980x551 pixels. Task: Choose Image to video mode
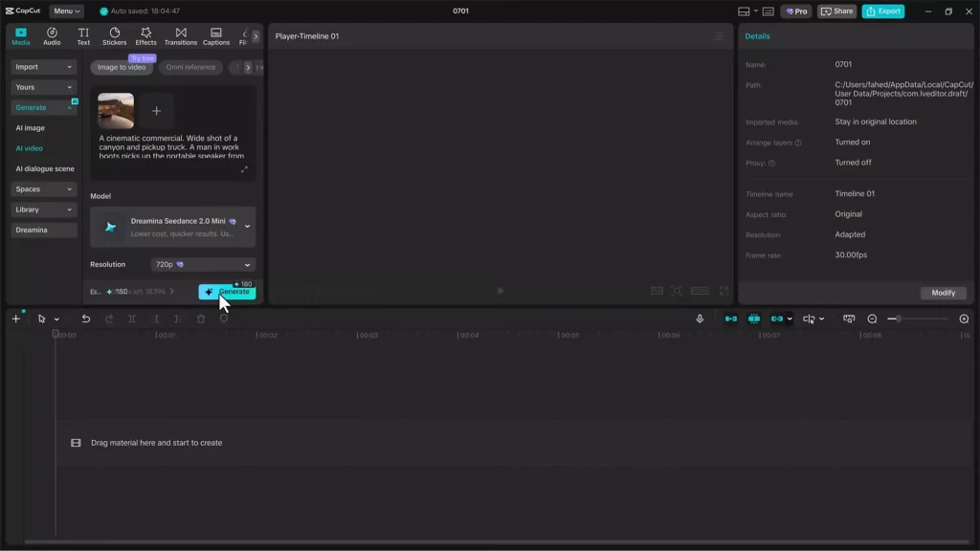click(x=122, y=68)
